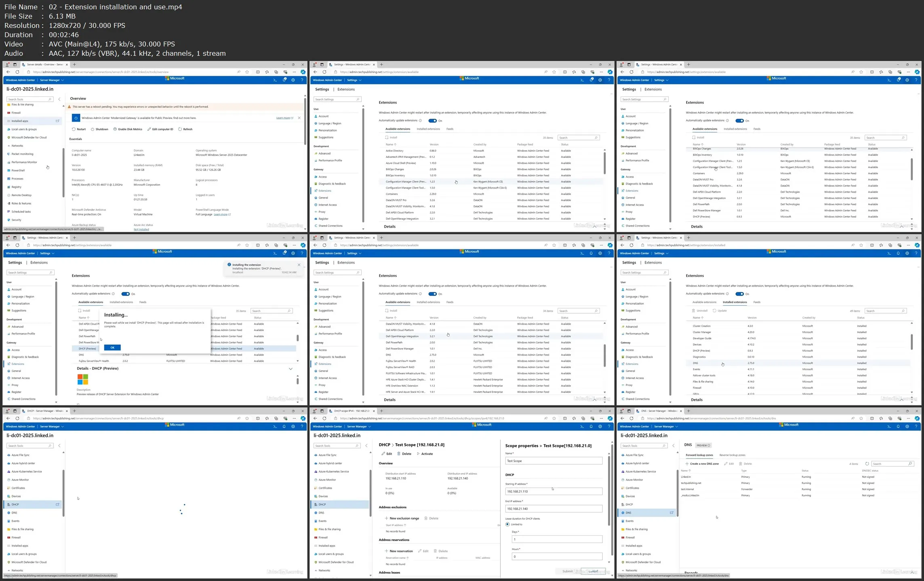Switch to Available extensions in the 49 items window
Viewport: 924px width, 581px height.
point(704,302)
